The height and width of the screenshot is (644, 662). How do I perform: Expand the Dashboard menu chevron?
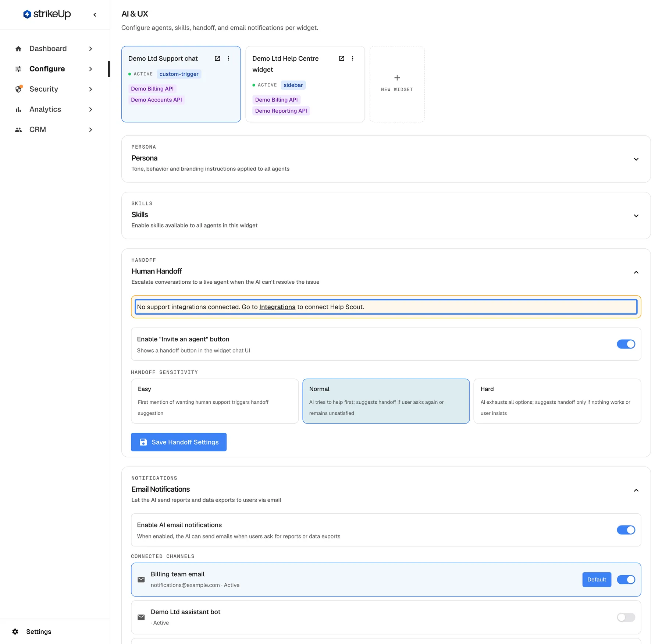click(90, 49)
